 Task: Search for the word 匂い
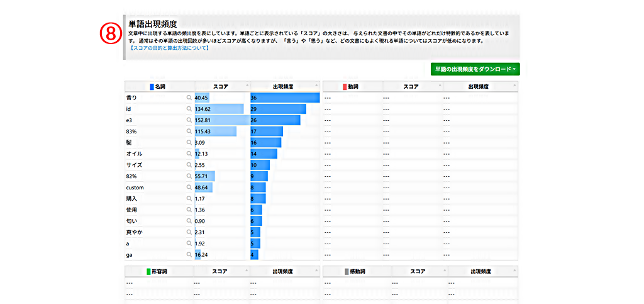[189, 221]
